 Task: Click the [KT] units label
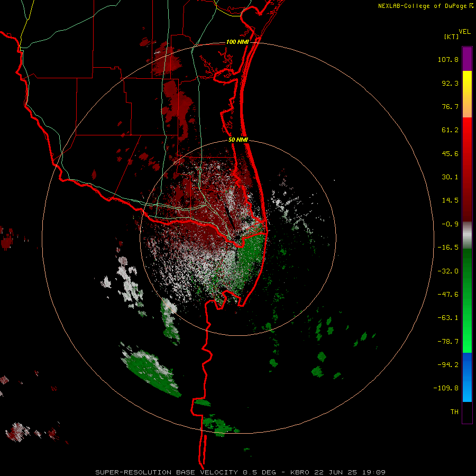click(452, 36)
